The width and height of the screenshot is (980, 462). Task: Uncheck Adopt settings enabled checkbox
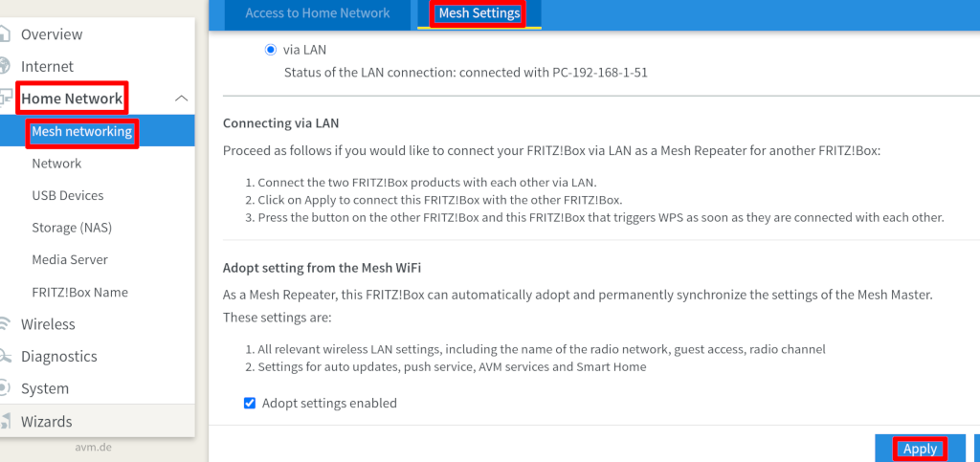point(250,404)
